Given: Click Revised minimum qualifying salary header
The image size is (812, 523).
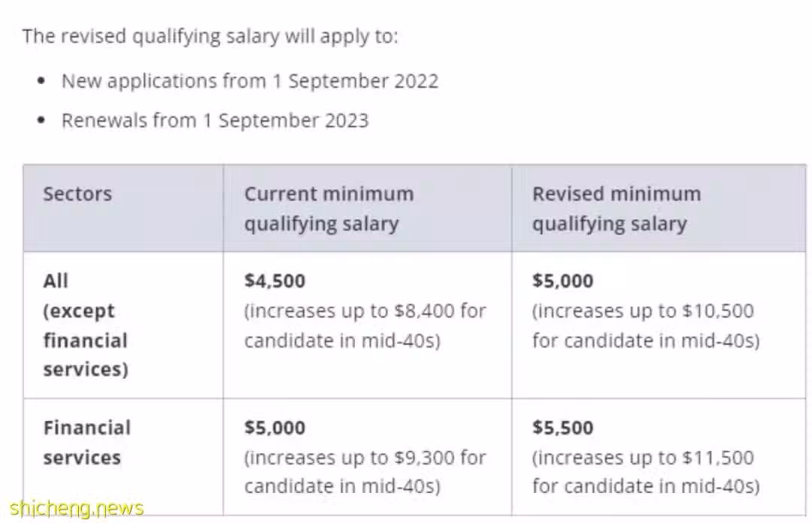Looking at the screenshot, I should coord(617,209).
